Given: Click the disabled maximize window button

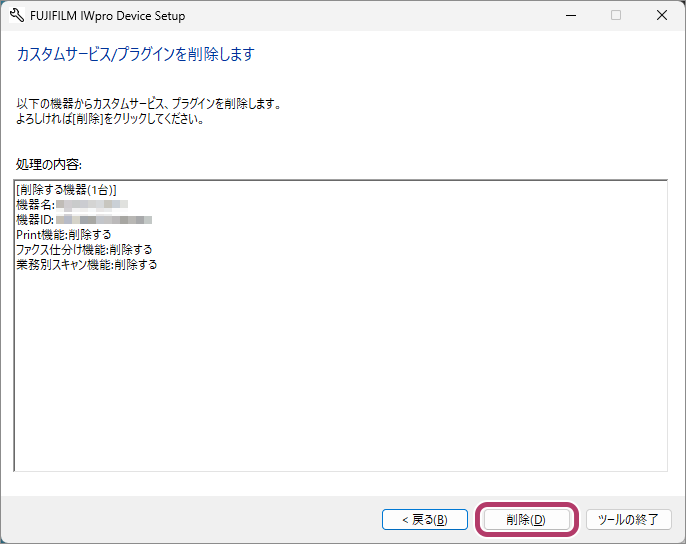Looking at the screenshot, I should click(x=616, y=15).
